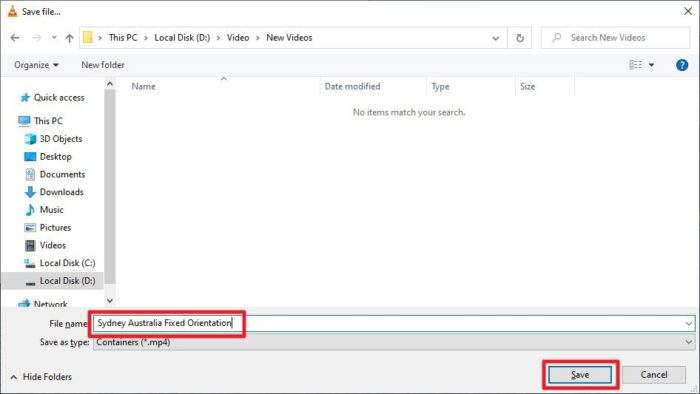This screenshot has width=700, height=394.
Task: Go back to the previous folder
Action: click(15, 38)
